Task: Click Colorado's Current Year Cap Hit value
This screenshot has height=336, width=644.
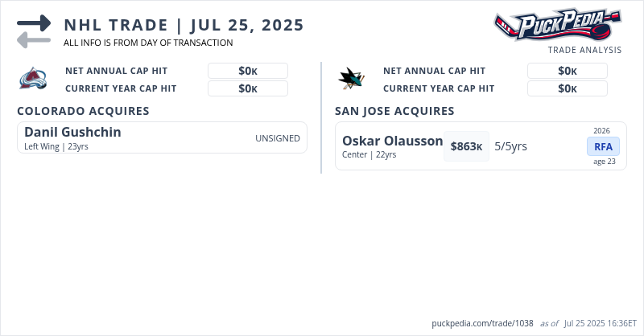Action: pos(248,88)
